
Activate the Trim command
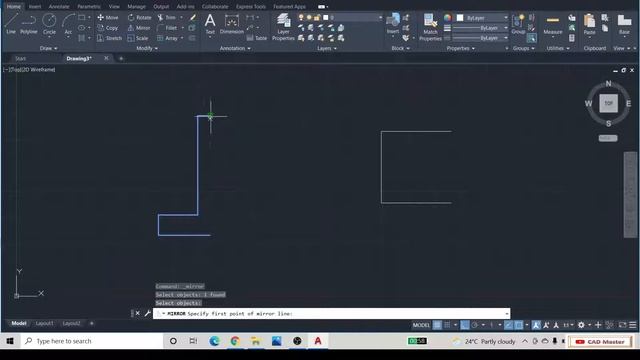click(167, 18)
